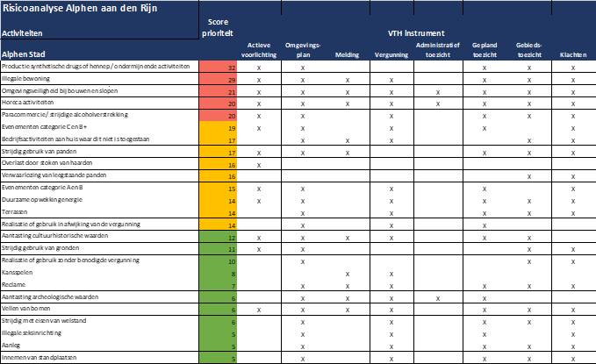Select the 'Klachten' column header
Screen dimensions: 596x364
573,54
